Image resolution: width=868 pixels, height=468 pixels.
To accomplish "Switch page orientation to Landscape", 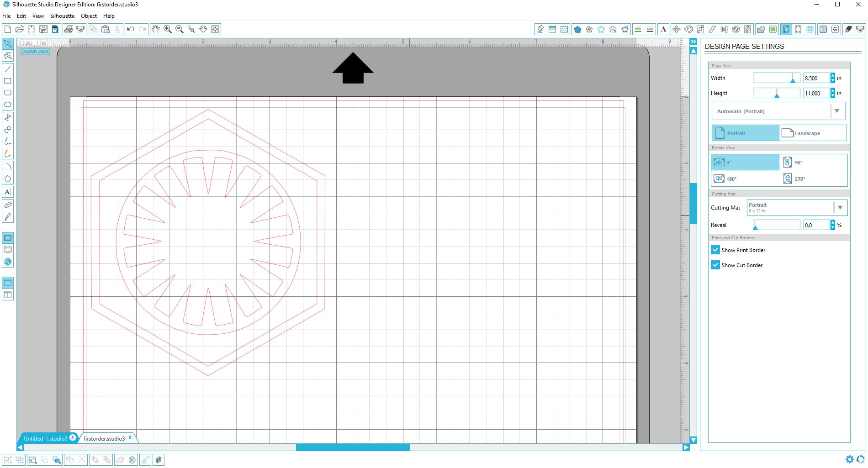I will point(813,133).
